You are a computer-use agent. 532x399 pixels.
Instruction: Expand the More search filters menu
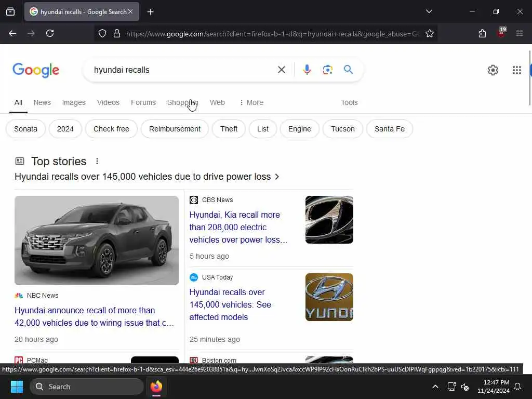click(x=251, y=102)
